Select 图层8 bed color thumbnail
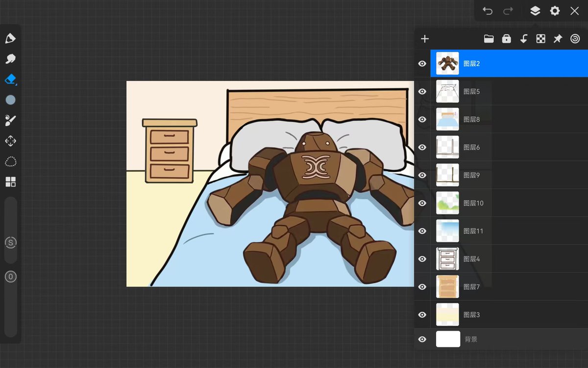The height and width of the screenshot is (368, 588). (447, 119)
